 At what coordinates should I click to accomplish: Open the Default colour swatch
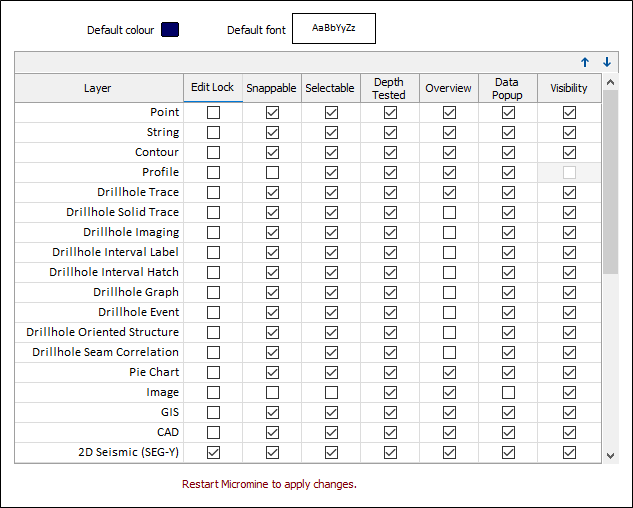tap(169, 30)
